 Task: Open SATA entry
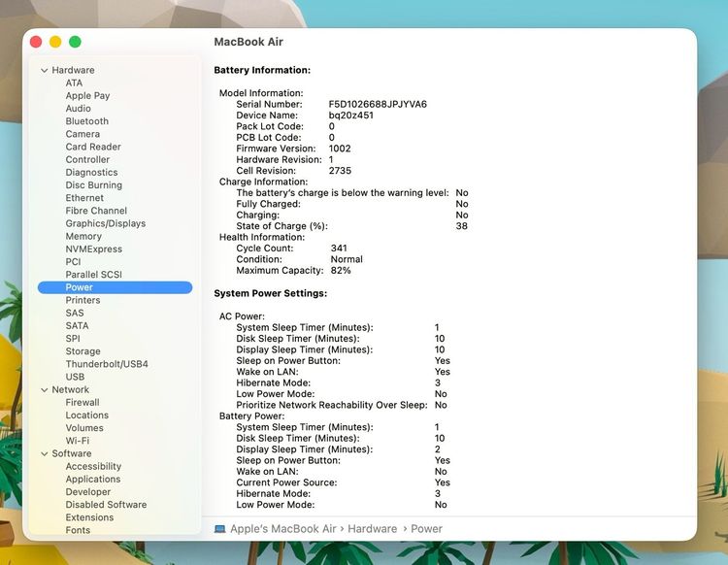77,325
